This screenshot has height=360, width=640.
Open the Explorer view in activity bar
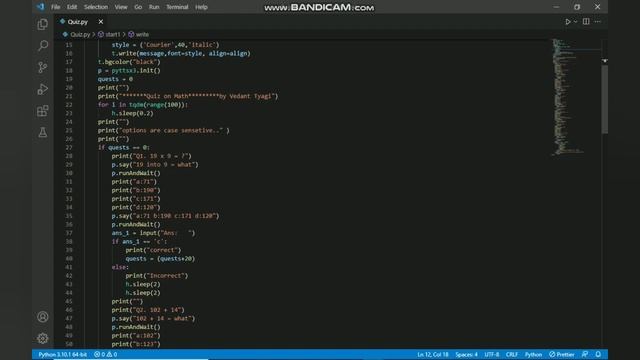42,24
